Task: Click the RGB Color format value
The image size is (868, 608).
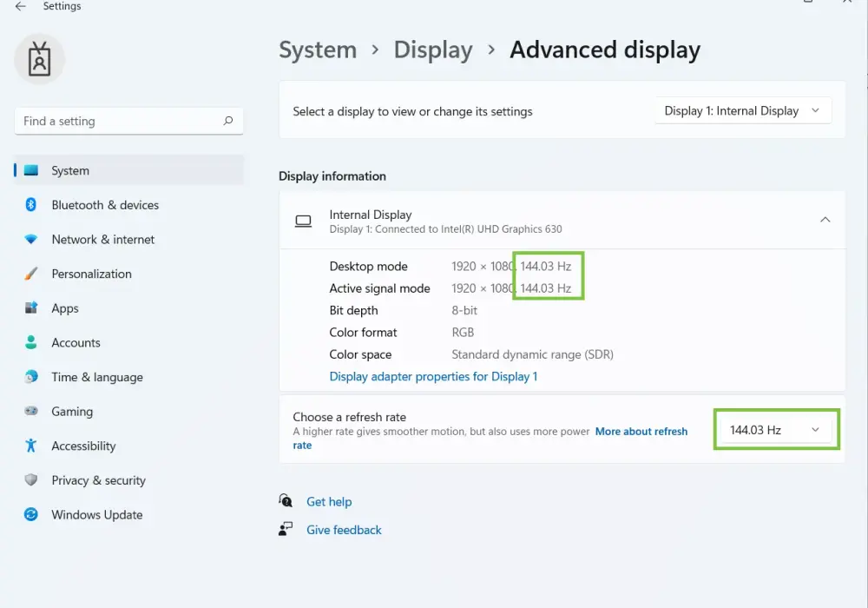Action: coord(463,333)
